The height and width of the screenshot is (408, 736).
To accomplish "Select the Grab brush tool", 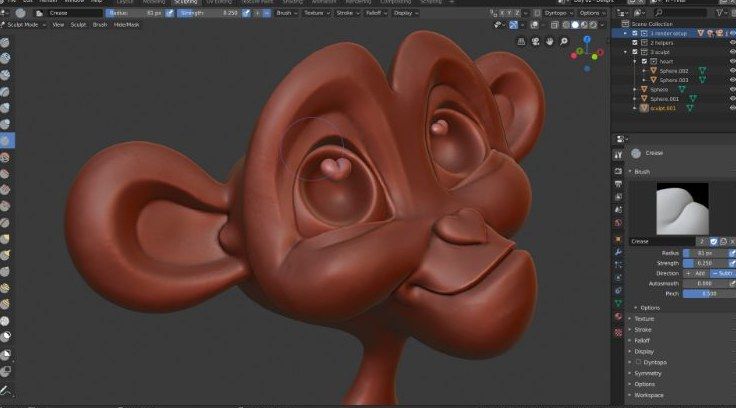I will click(5, 239).
